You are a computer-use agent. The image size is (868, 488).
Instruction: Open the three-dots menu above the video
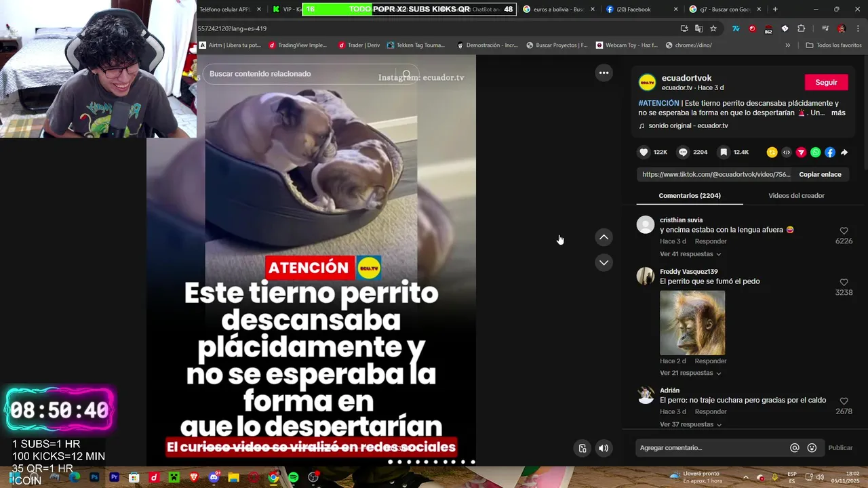coord(604,73)
